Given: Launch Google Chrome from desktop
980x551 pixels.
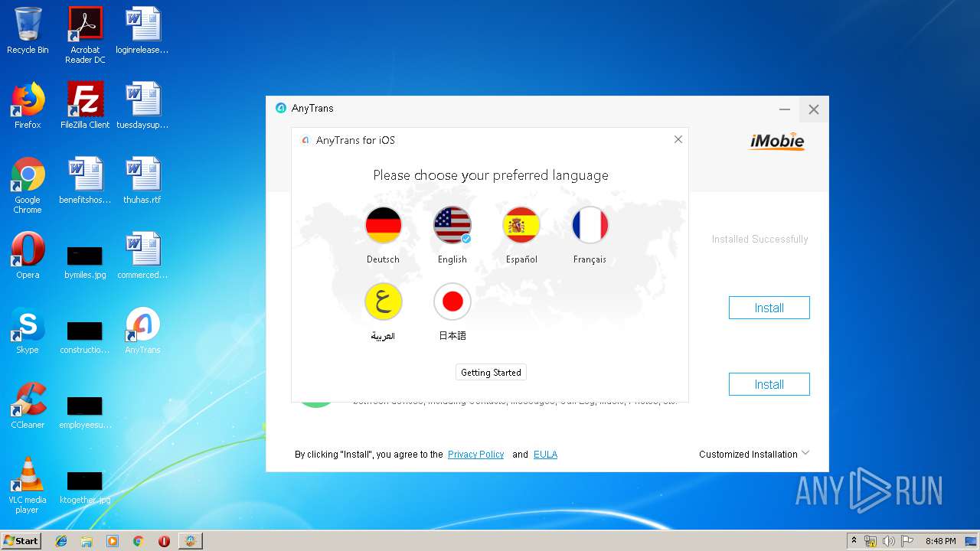Looking at the screenshot, I should (x=28, y=186).
